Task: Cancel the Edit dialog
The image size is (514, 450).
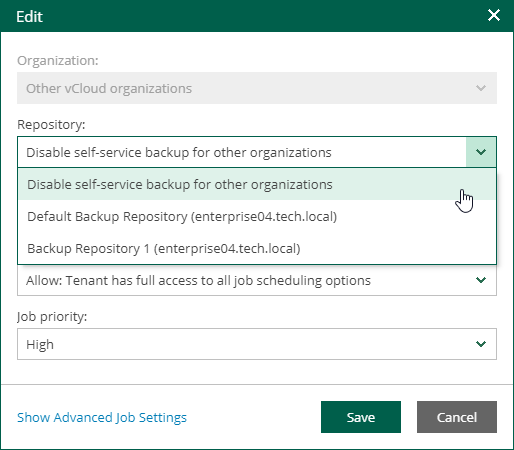Action: (x=457, y=417)
